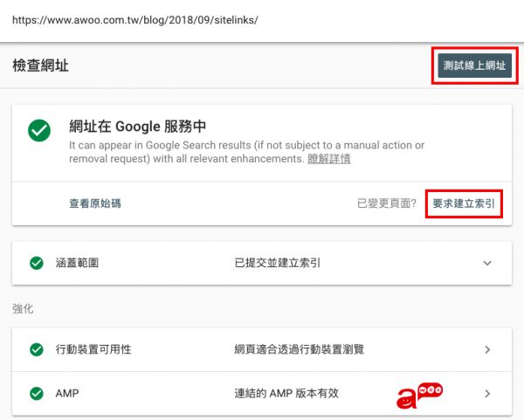Viewport: 524px width, 420px height.
Task: Select the 網頁適合透過行動裝置瀏覽 status text
Action: tap(299, 349)
